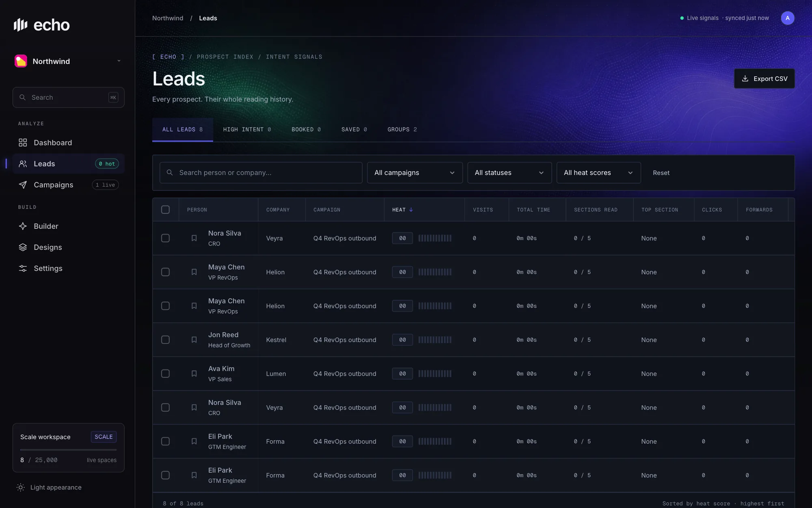Bookmark Ava Kim's lead row
The height and width of the screenshot is (508, 812).
pyautogui.click(x=194, y=373)
